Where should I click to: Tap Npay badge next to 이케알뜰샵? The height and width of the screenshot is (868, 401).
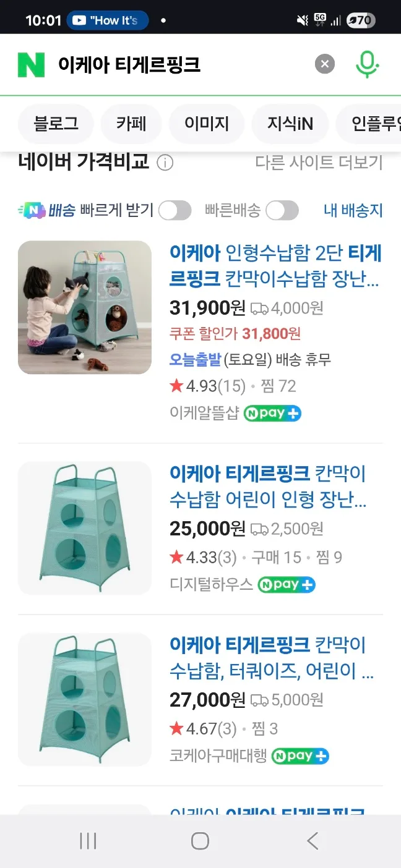[x=272, y=414]
